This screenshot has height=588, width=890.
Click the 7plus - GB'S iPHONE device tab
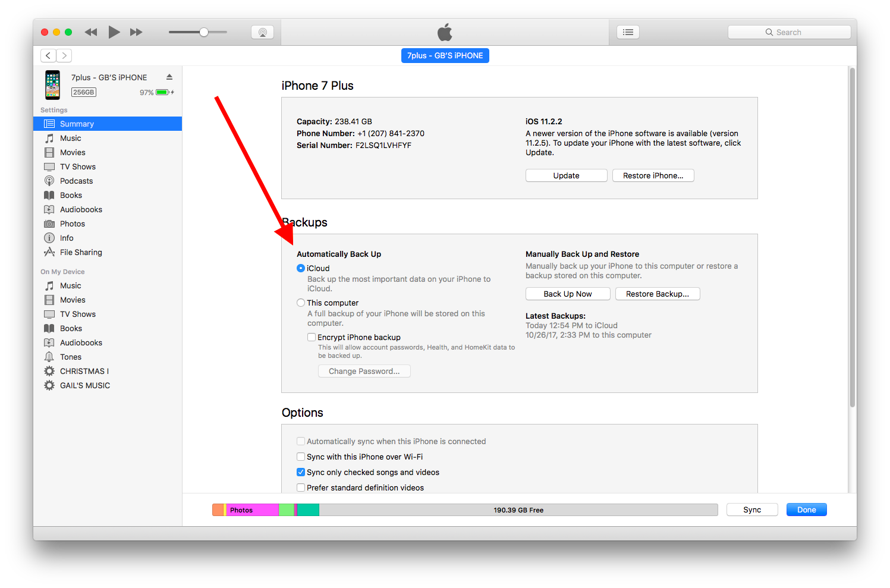coord(445,55)
